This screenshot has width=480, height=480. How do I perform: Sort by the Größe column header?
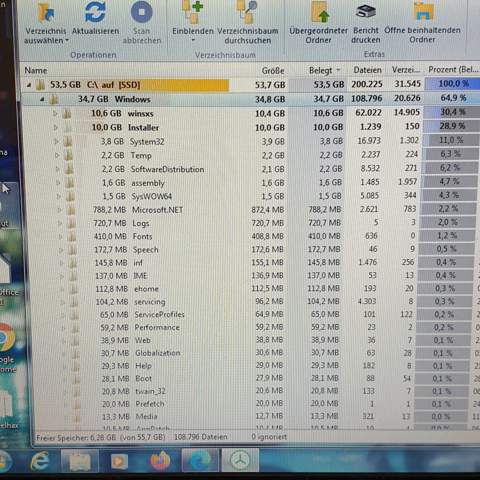click(273, 71)
